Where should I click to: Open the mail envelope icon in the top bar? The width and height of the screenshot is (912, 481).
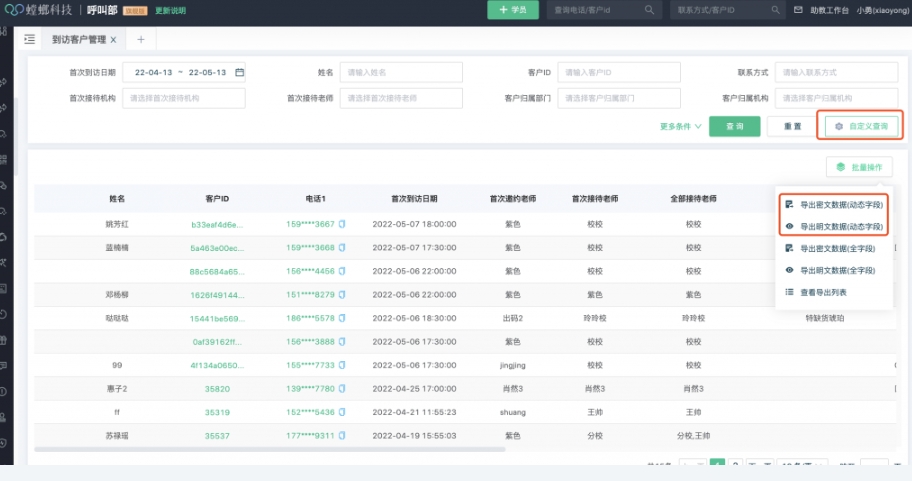(798, 10)
